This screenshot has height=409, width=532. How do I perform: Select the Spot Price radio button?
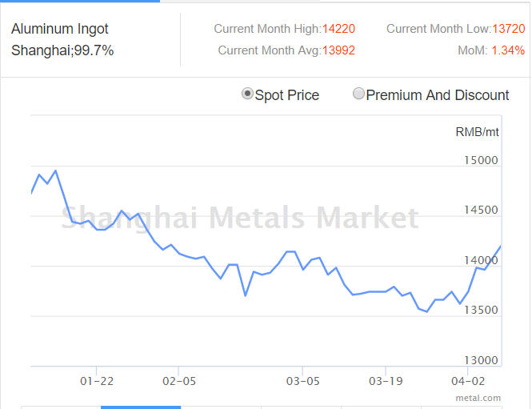click(x=248, y=94)
